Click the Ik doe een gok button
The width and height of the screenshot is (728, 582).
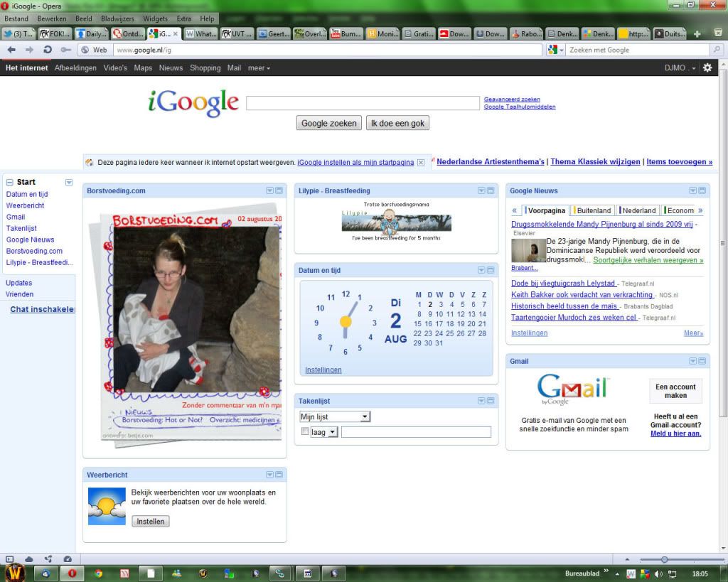tap(397, 123)
